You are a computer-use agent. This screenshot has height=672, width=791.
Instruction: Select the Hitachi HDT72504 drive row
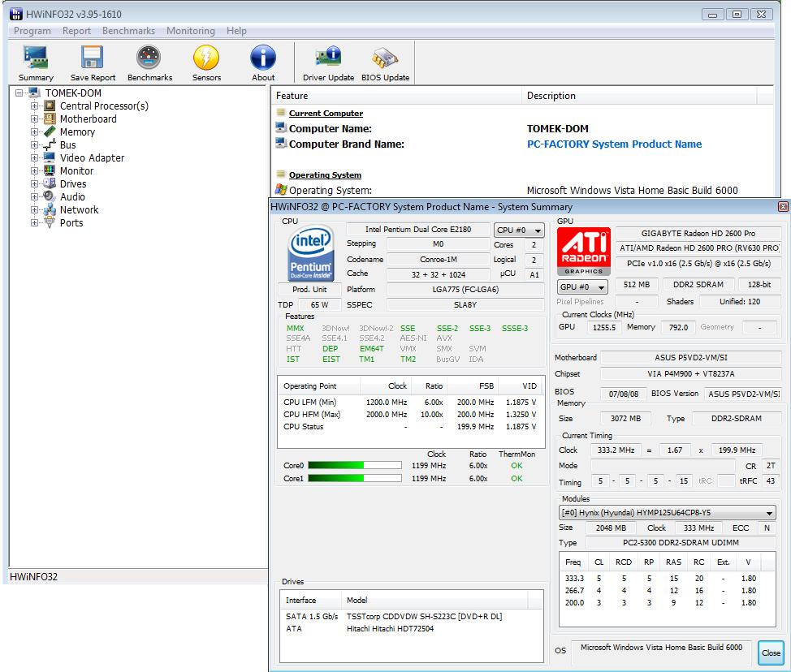[411, 629]
